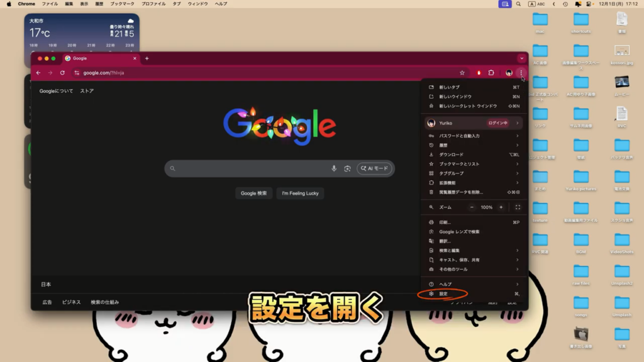Select 設定 from the Chrome menu
The image size is (644, 362).
(x=444, y=293)
